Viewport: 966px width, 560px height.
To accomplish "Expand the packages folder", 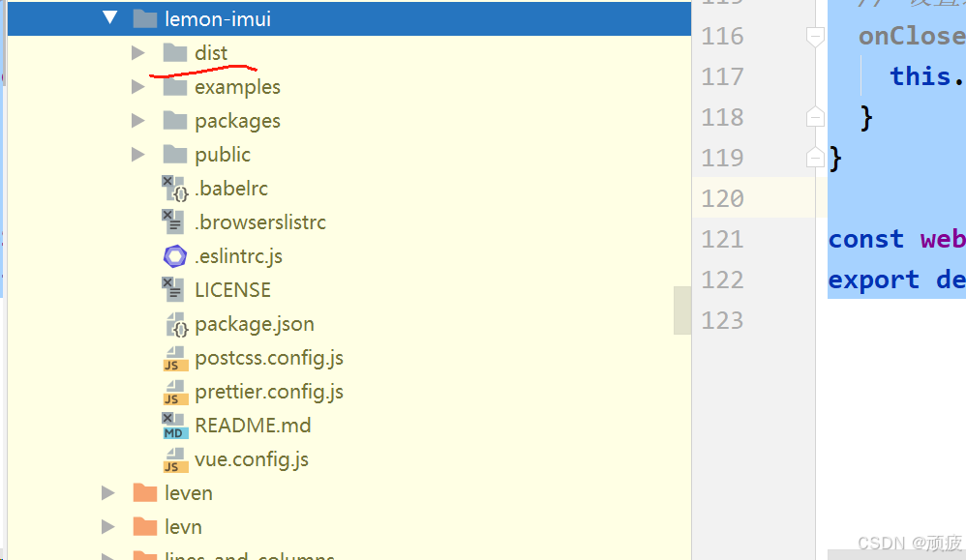I will pyautogui.click(x=138, y=120).
